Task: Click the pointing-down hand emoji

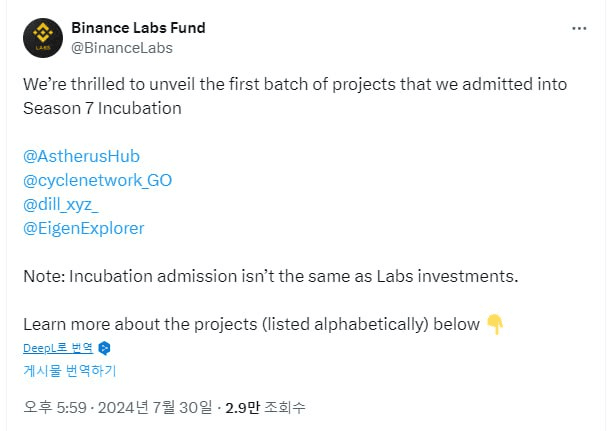Action: click(x=494, y=324)
